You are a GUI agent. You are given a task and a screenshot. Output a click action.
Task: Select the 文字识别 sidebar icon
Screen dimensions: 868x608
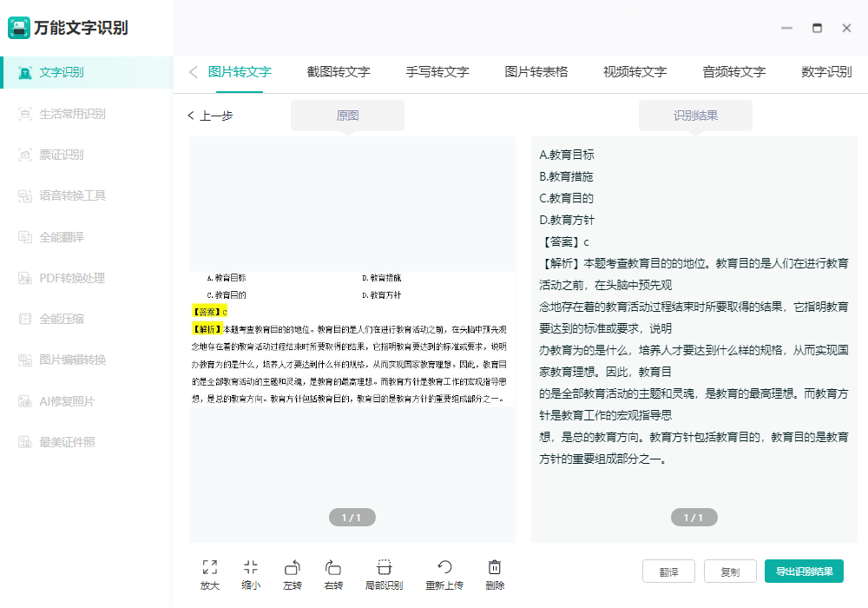tap(25, 73)
